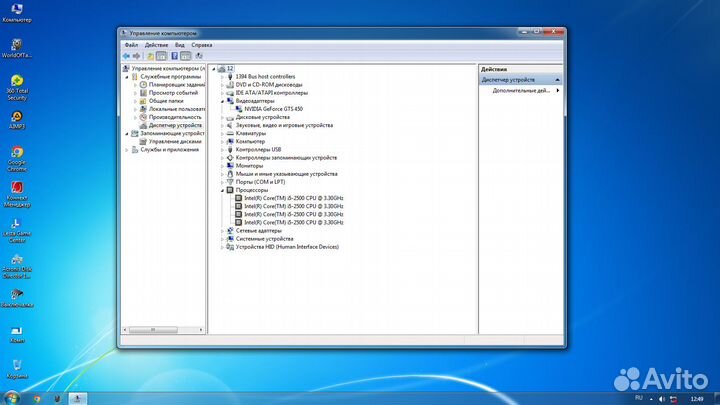Open the Справка menu
This screenshot has width=720, height=405.
[201, 45]
